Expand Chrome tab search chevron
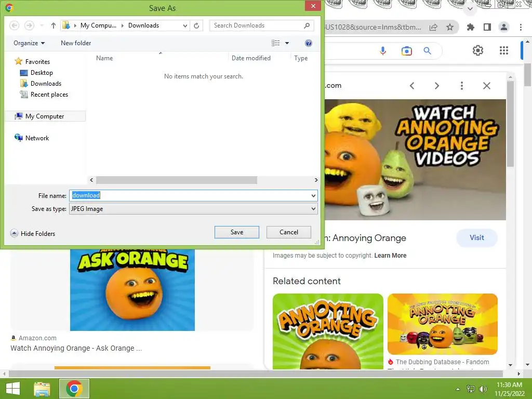This screenshot has height=399, width=532. pyautogui.click(x=470, y=9)
